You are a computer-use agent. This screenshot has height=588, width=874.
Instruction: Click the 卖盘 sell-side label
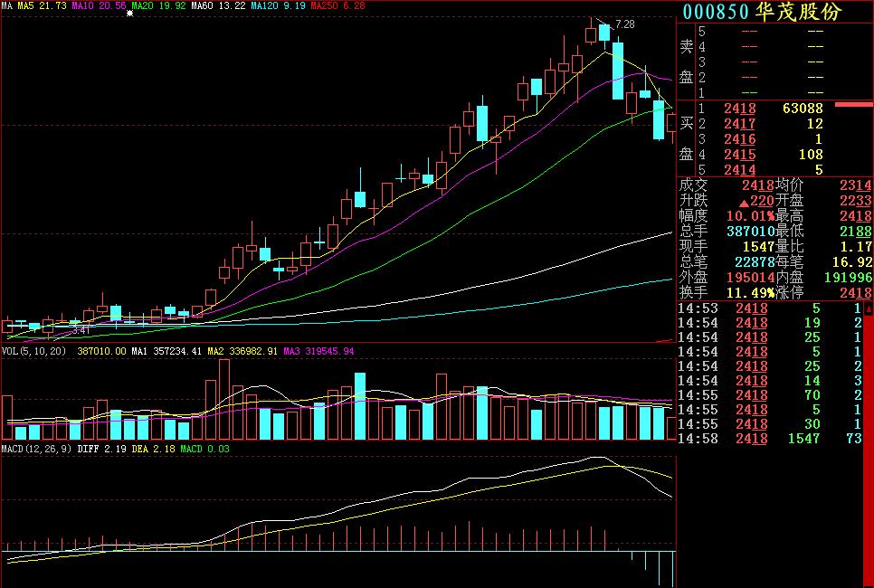[x=686, y=62]
